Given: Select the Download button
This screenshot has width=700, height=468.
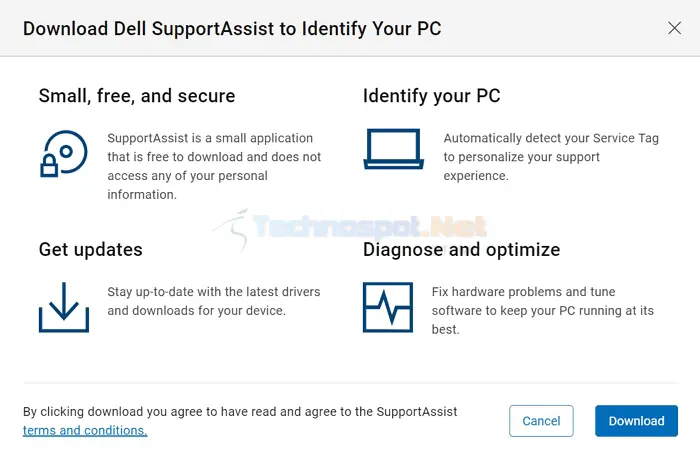Looking at the screenshot, I should point(636,421).
